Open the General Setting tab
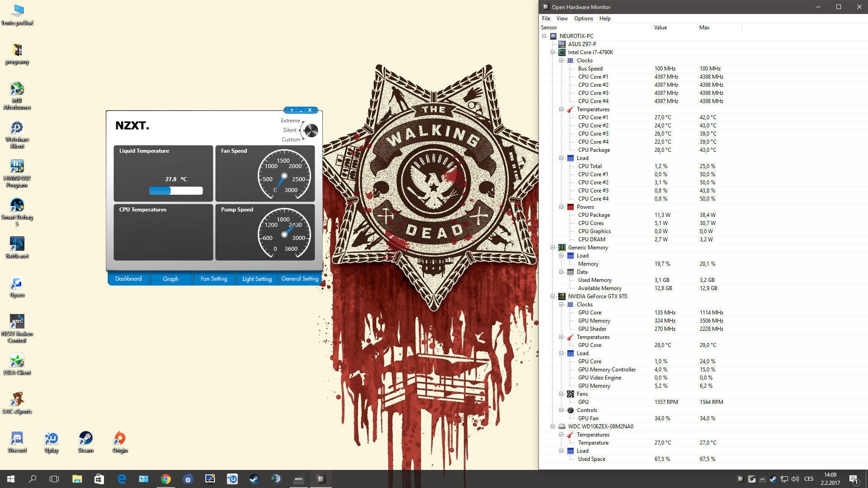Viewport: 868px width, 488px height. [x=300, y=279]
